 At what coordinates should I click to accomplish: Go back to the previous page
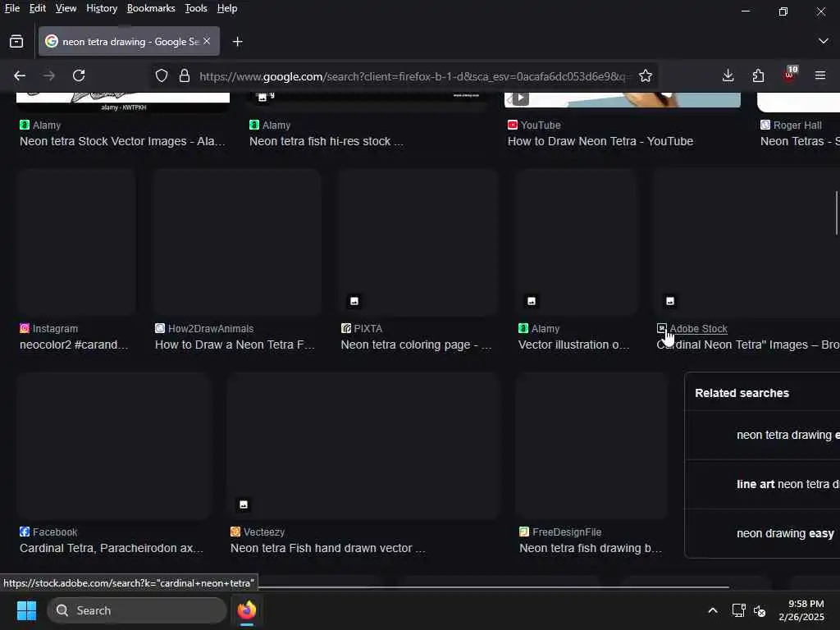[20, 75]
